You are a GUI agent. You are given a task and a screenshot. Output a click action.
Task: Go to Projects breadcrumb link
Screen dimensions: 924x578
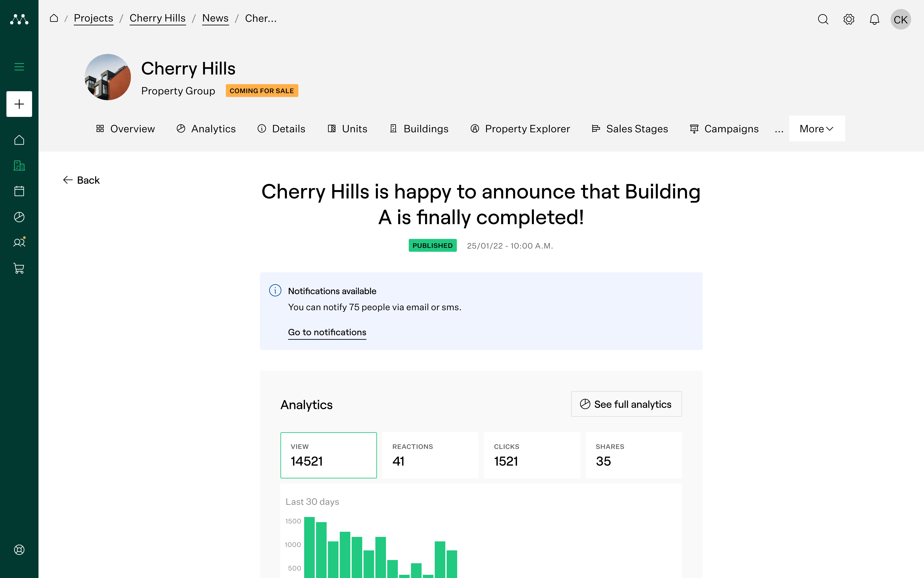click(x=94, y=18)
